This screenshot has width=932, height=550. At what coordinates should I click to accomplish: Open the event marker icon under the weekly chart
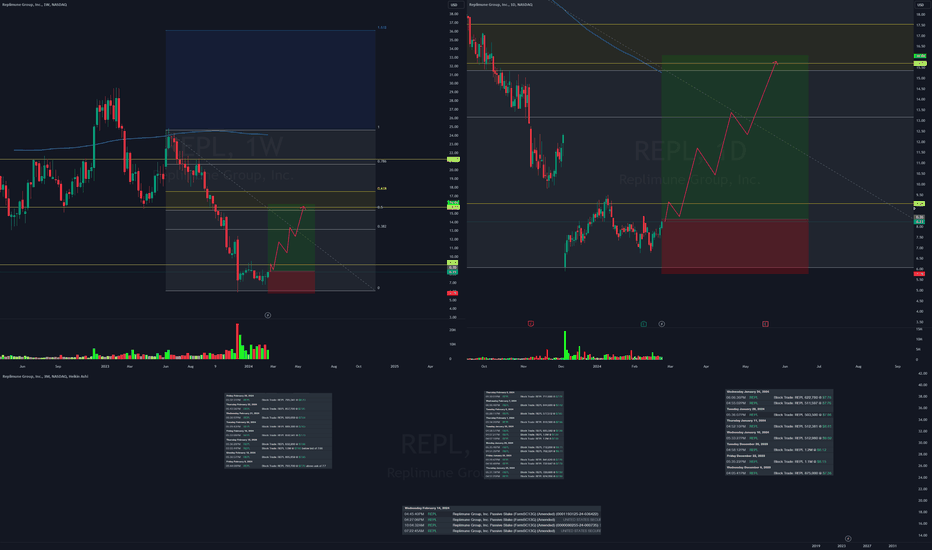pos(267,315)
